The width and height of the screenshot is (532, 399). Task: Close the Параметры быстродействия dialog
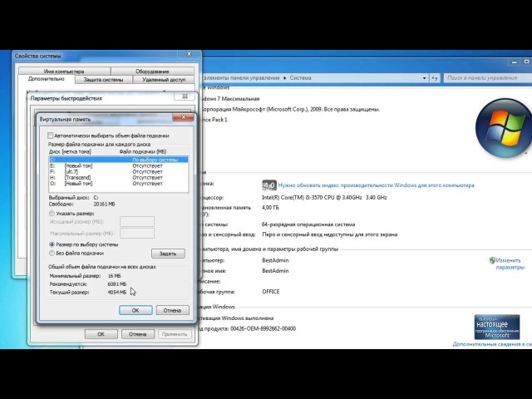coord(185,96)
